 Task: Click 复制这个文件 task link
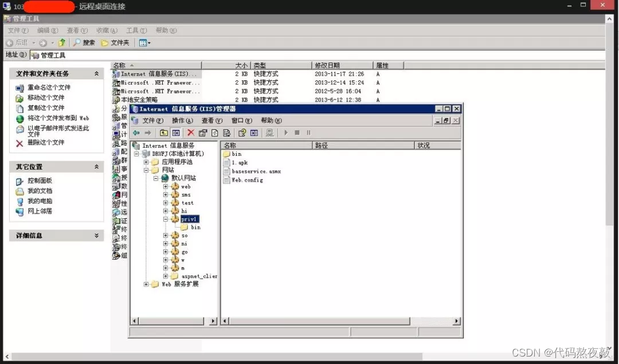click(x=46, y=108)
